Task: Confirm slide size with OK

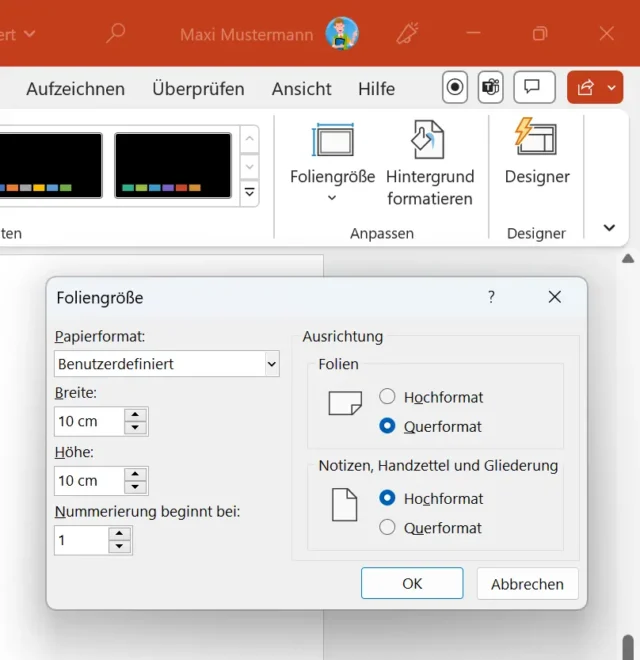Action: pyautogui.click(x=412, y=584)
